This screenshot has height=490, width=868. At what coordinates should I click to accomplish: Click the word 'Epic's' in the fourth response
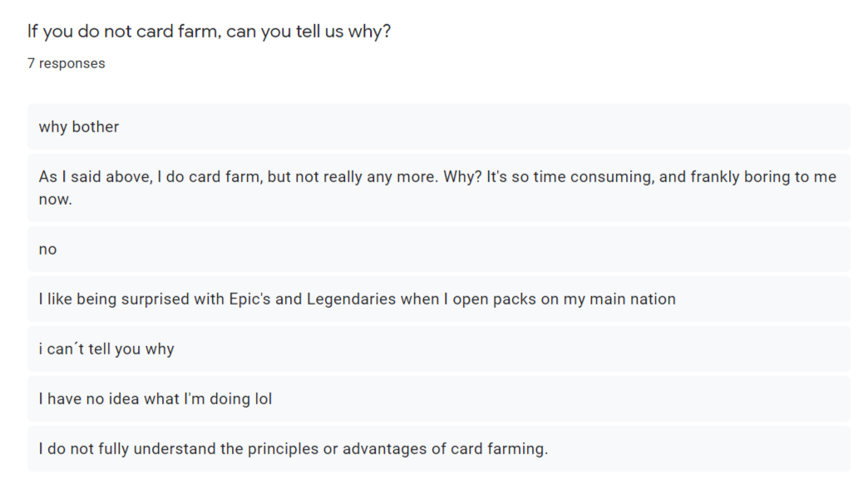[249, 299]
